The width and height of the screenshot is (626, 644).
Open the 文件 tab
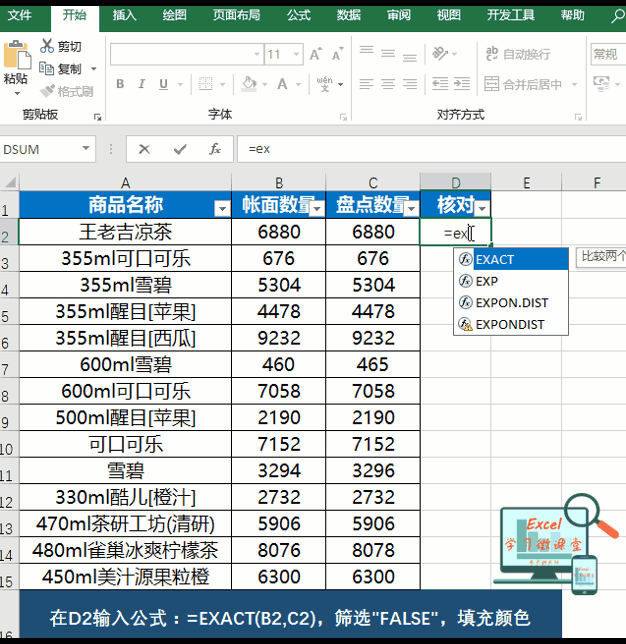coord(20,16)
